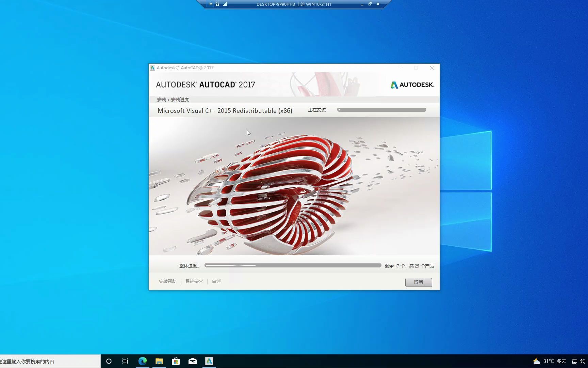Click the volume speaker icon in tray
Viewport: 588px width, 368px height.
click(x=582, y=361)
